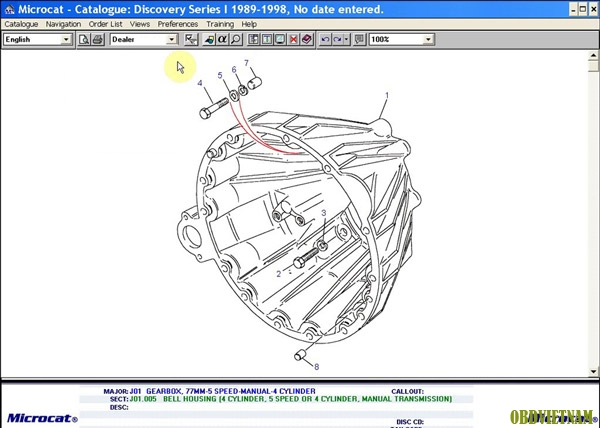Screen dimensions: 600x428
Task: Click the 'J01.005 BELL HOUSING' section text
Action: [291, 399]
